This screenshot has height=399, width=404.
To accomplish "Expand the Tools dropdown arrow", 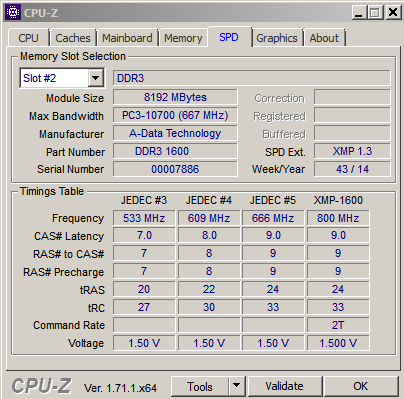I will (x=237, y=387).
